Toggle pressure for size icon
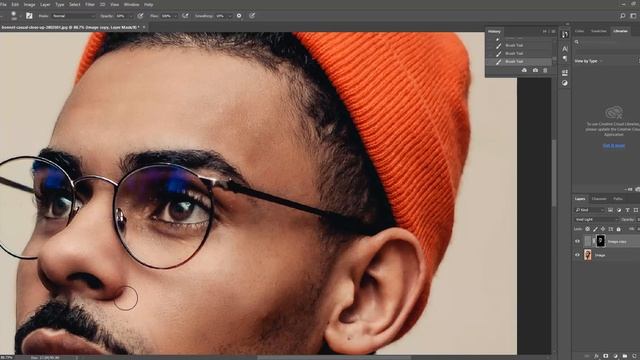 click(x=252, y=16)
